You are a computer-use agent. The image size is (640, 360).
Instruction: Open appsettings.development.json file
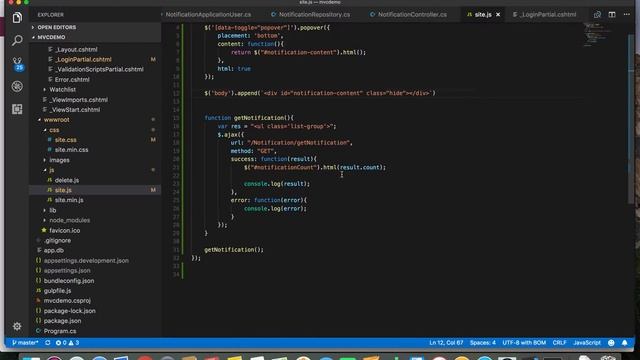click(86, 260)
